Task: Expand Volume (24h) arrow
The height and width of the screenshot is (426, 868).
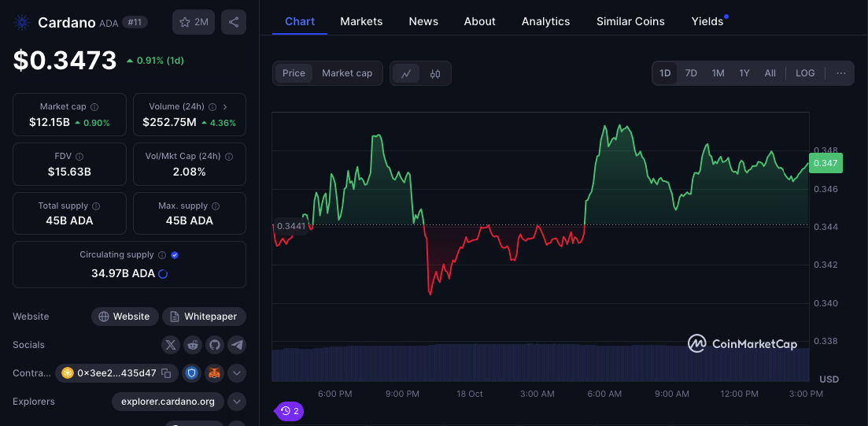Action: point(225,106)
